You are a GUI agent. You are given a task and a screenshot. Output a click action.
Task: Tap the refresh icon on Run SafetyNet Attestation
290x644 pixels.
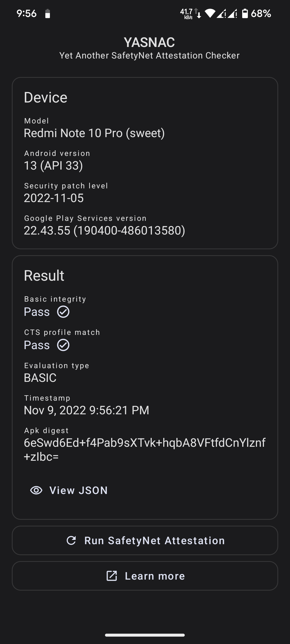pyautogui.click(x=71, y=540)
